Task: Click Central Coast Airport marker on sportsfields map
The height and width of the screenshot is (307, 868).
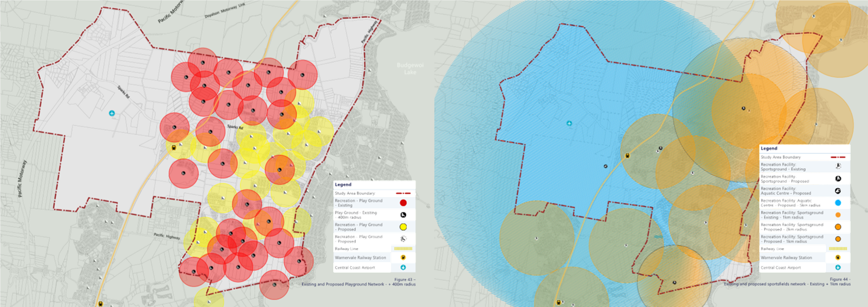Action: click(x=569, y=123)
